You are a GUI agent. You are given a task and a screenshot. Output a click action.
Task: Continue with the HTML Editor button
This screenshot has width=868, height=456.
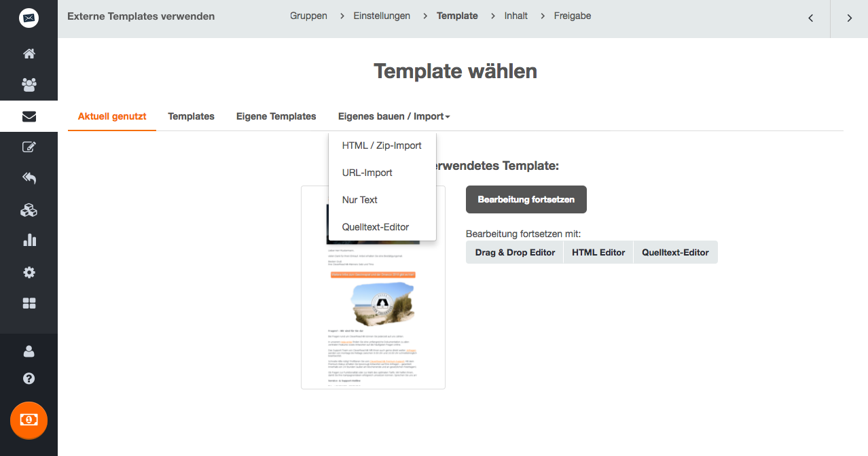(598, 252)
